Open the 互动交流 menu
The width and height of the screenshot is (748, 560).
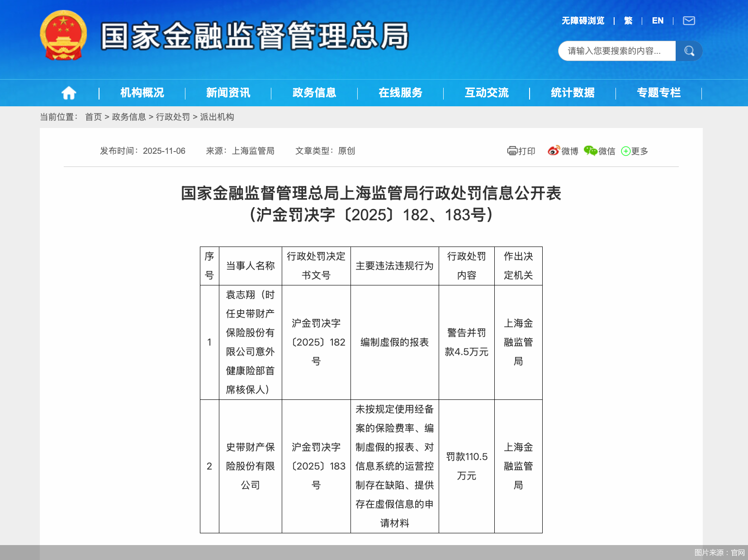(x=487, y=93)
